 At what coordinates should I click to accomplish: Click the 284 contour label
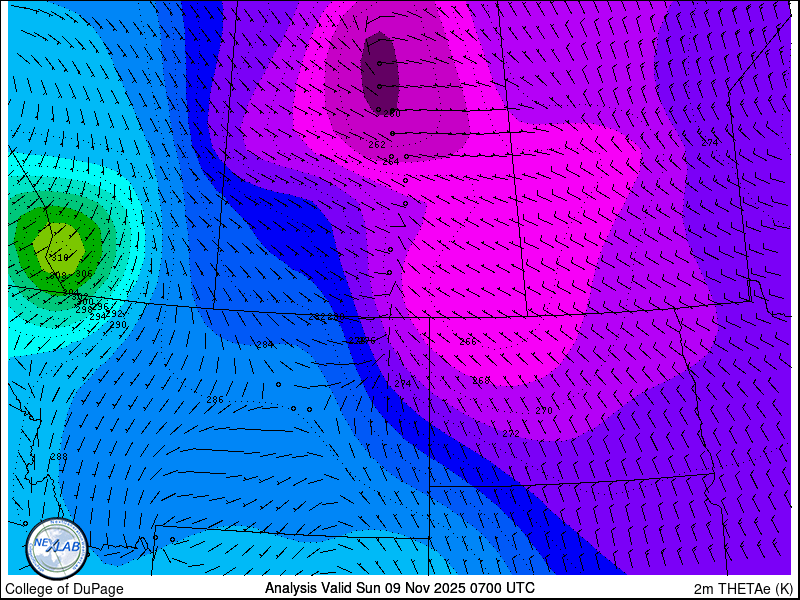coord(265,345)
